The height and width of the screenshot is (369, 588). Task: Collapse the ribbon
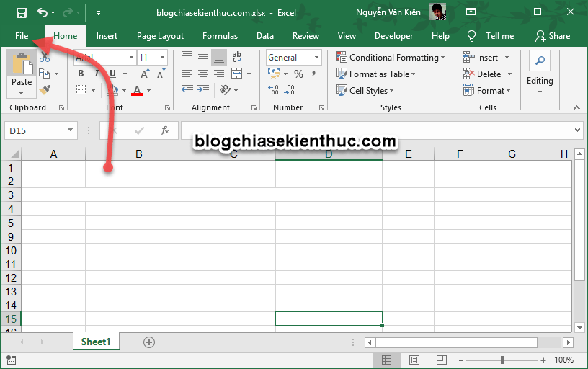point(576,107)
